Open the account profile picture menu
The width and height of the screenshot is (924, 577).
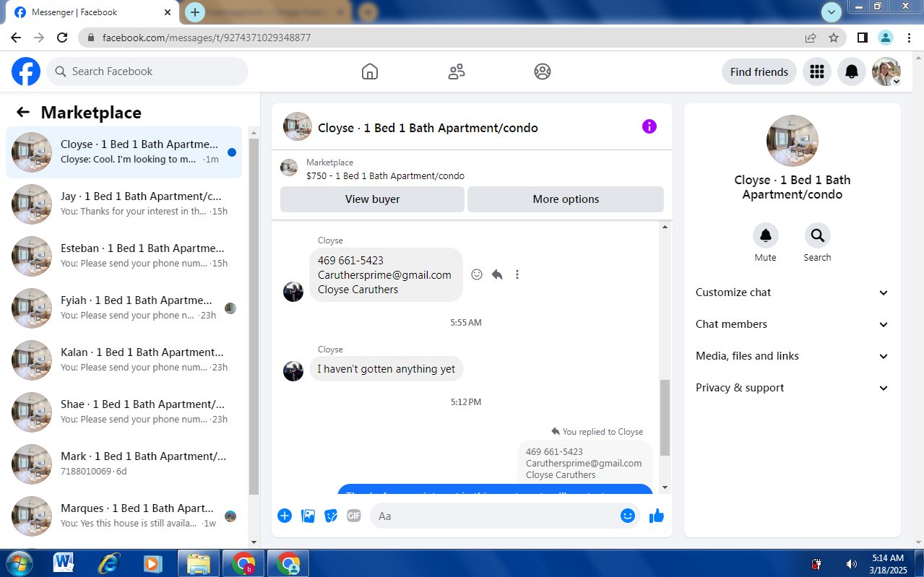886,71
